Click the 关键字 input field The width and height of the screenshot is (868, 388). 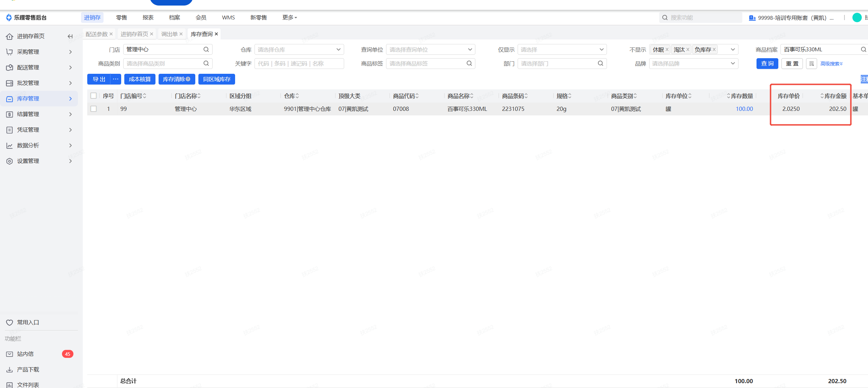(299, 63)
